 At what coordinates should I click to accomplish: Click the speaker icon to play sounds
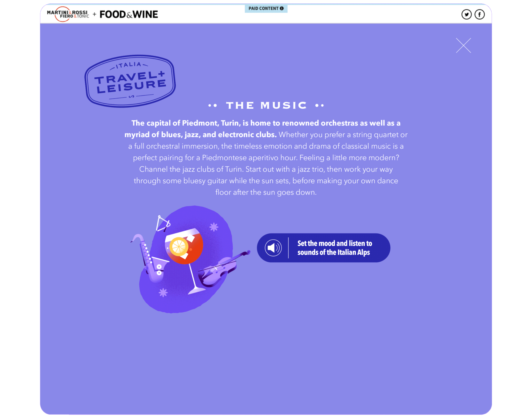point(273,248)
